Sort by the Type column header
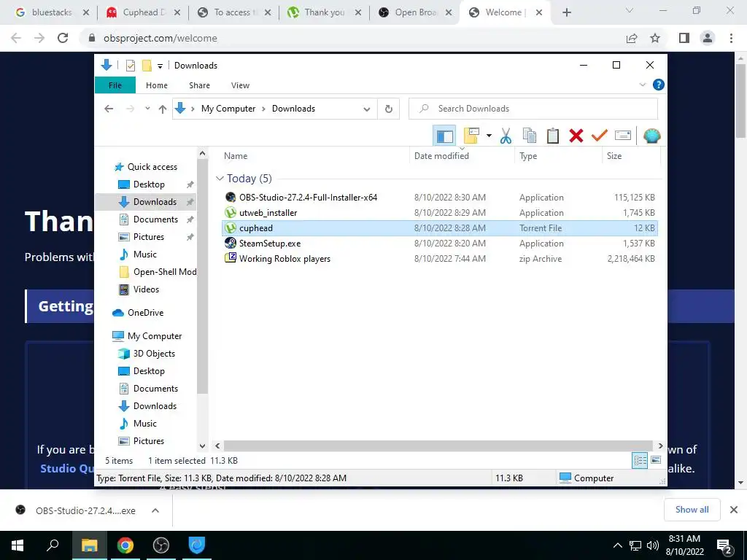 pyautogui.click(x=528, y=156)
